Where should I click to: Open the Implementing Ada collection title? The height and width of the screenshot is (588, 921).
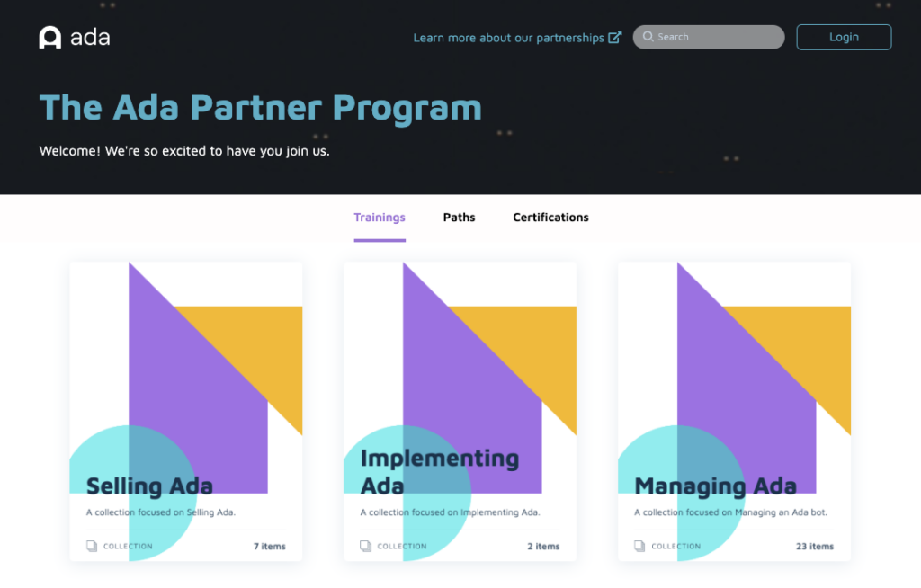[x=439, y=472]
